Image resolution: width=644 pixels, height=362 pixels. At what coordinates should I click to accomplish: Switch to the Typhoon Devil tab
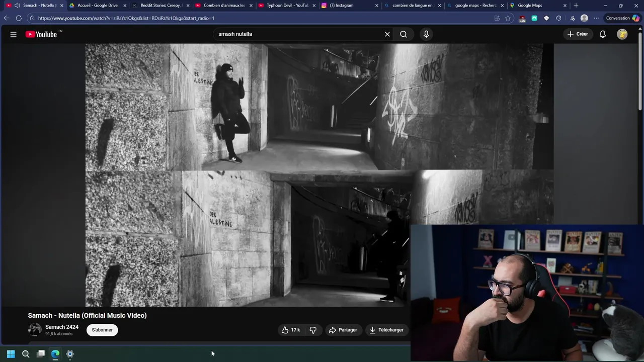pyautogui.click(x=287, y=6)
